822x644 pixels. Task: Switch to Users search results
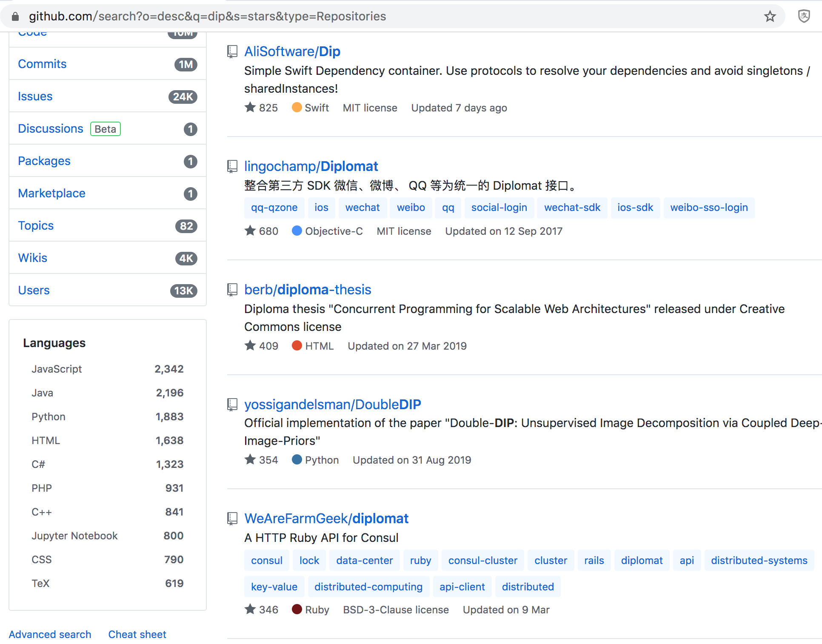(34, 290)
